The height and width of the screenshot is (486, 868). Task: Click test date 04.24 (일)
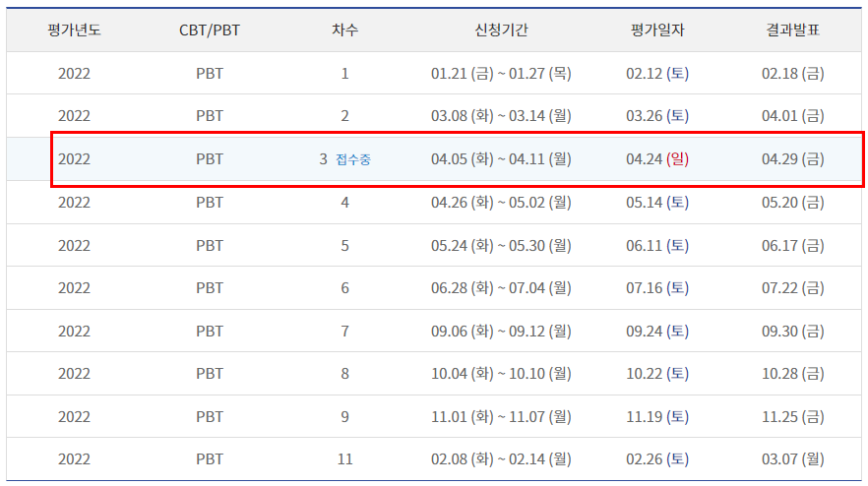[657, 159]
